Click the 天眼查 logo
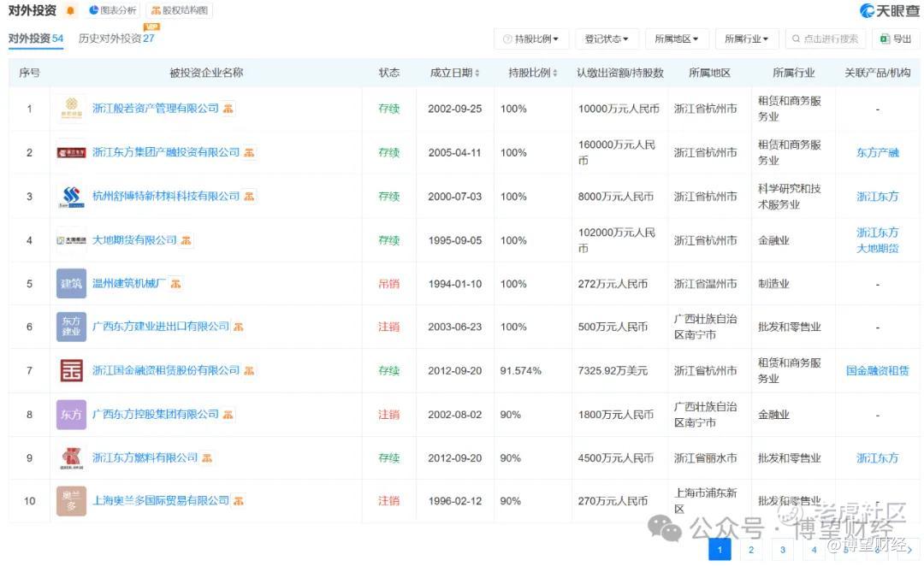This screenshot has width=924, height=566. coord(889,10)
